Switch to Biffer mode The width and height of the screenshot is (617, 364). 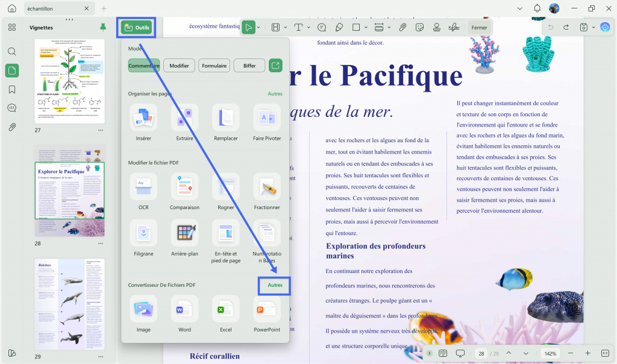tap(249, 66)
